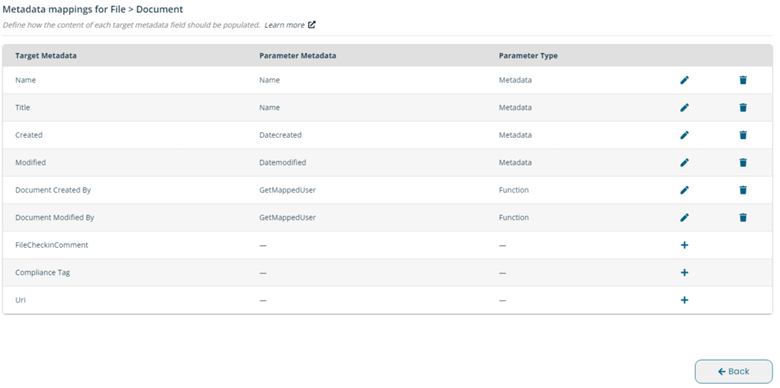Click the Parameter Metadata column header

[x=297, y=56]
